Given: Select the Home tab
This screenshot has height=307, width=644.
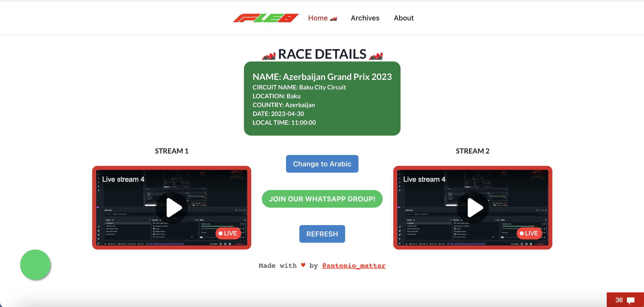Looking at the screenshot, I should click(x=318, y=18).
